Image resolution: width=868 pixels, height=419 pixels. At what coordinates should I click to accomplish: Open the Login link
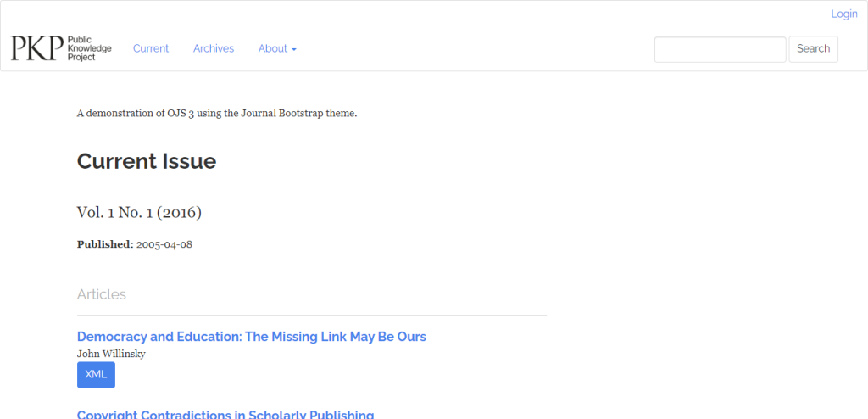click(x=843, y=14)
